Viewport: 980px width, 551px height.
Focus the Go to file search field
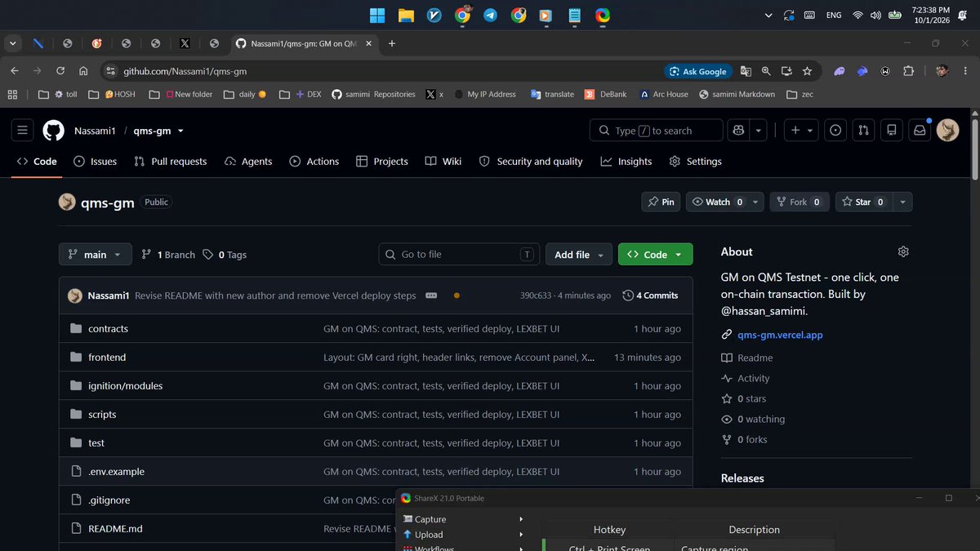click(460, 255)
